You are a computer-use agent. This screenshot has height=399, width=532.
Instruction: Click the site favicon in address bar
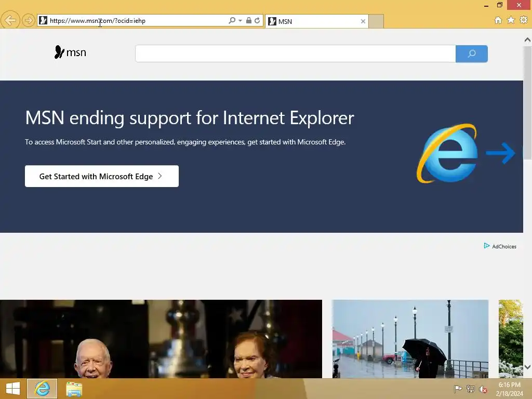(43, 20)
